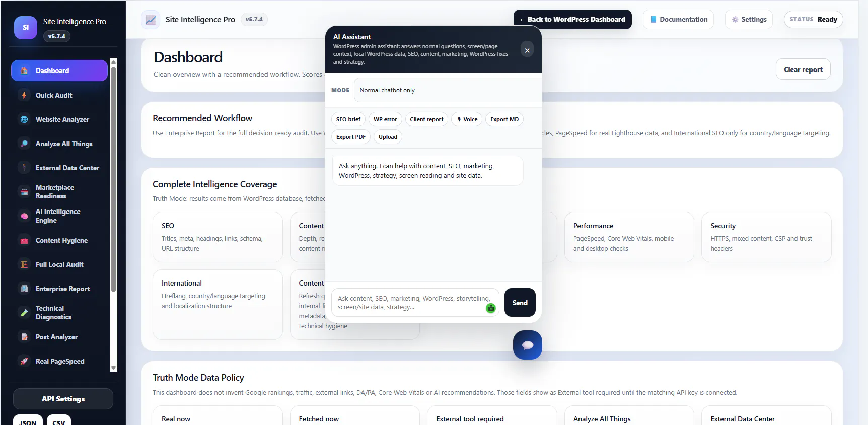Click the CSV export button in sidebar

pyautogui.click(x=59, y=420)
